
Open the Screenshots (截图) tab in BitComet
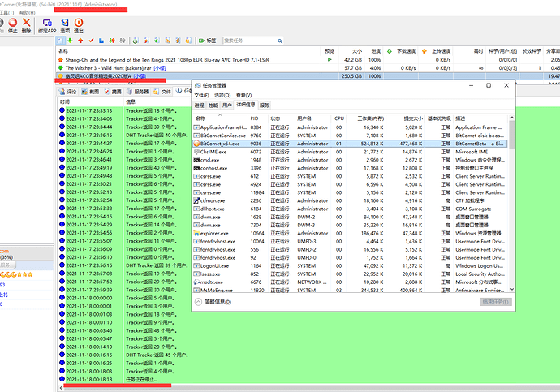90,92
